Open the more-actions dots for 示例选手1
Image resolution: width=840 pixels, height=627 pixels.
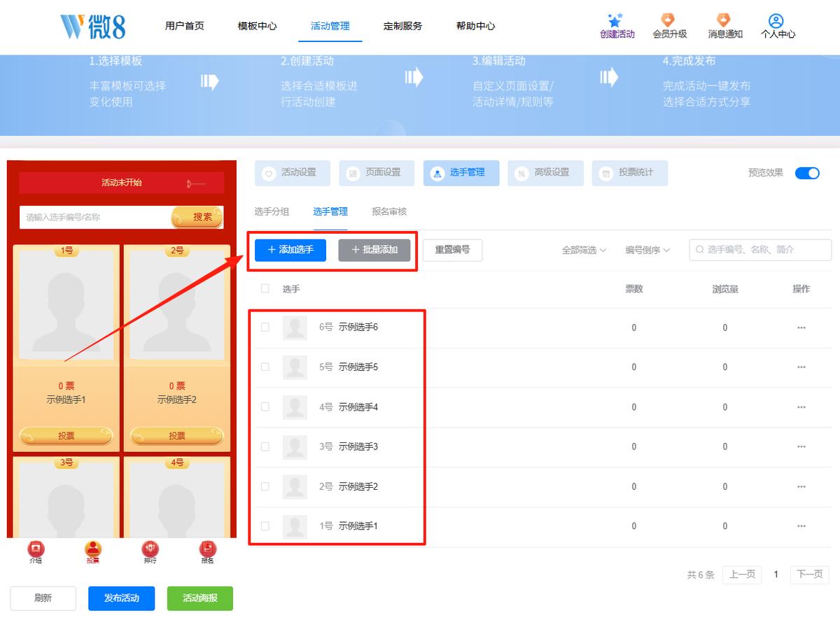tap(801, 526)
